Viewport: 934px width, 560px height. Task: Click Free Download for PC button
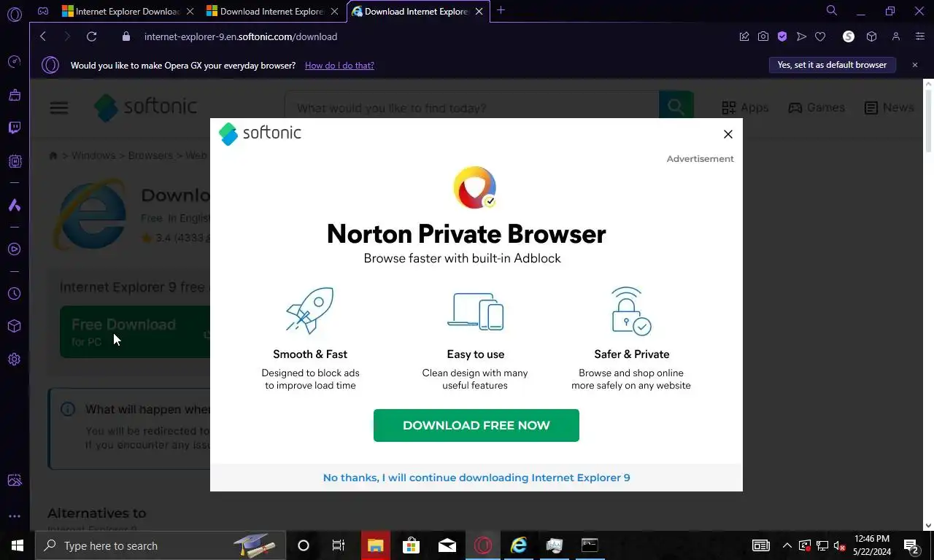point(135,332)
